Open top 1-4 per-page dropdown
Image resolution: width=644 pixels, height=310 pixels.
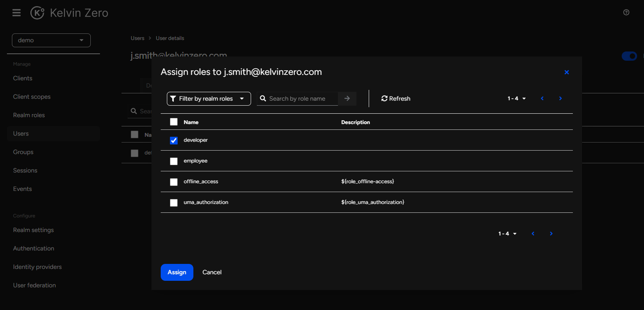516,99
